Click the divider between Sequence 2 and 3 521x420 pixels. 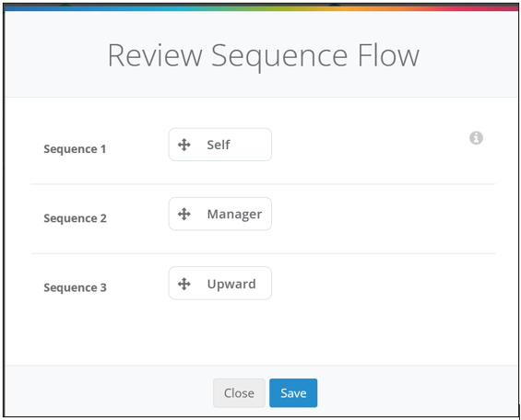click(x=263, y=253)
